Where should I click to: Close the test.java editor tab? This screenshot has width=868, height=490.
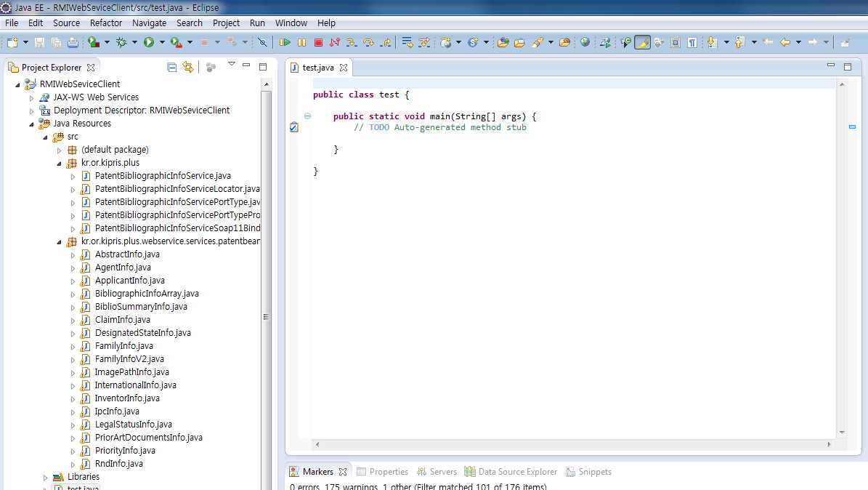tap(344, 68)
